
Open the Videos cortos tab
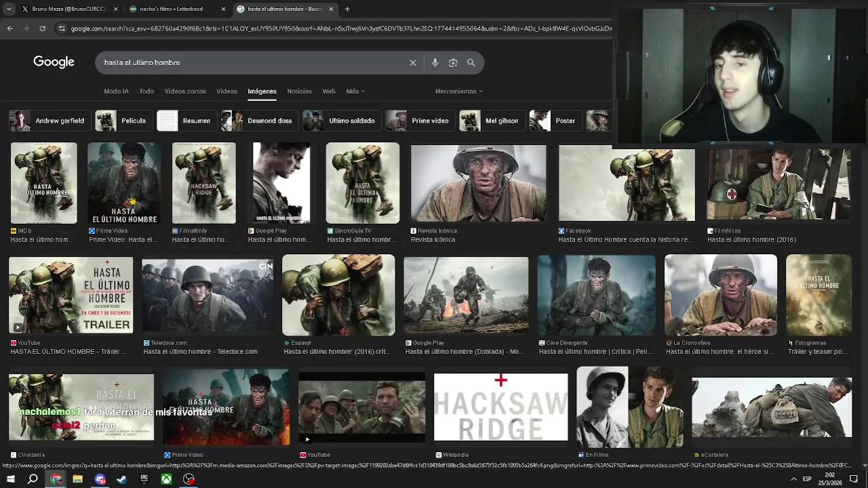coord(185,91)
